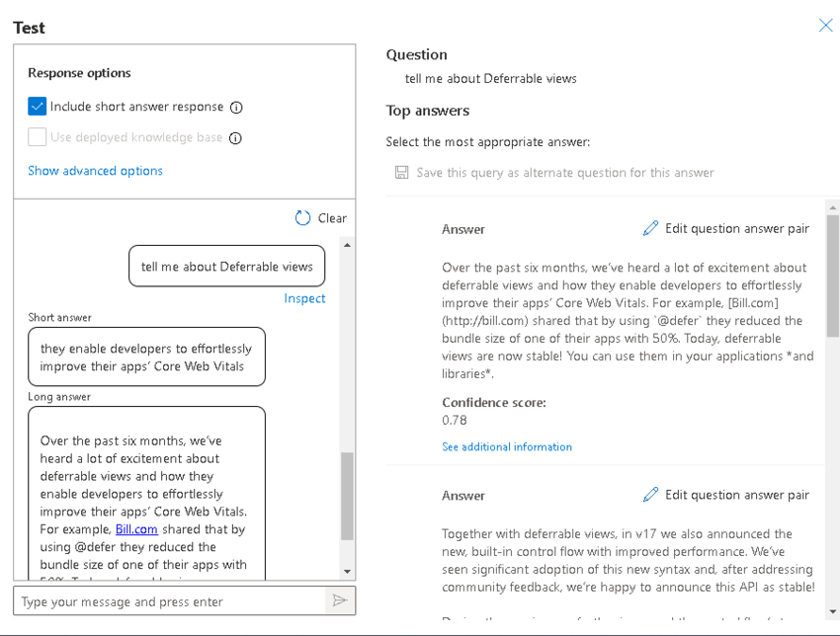Click the Clear chat button label
Screen dimensions: 840x636
332,218
